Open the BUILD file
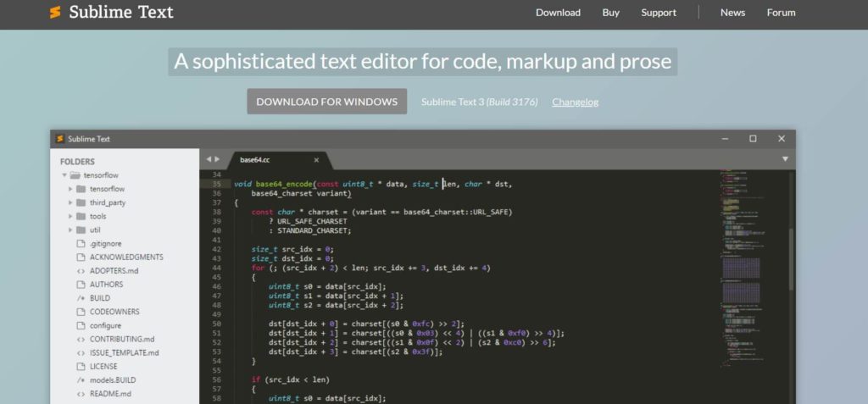The image size is (868, 404). [x=100, y=298]
